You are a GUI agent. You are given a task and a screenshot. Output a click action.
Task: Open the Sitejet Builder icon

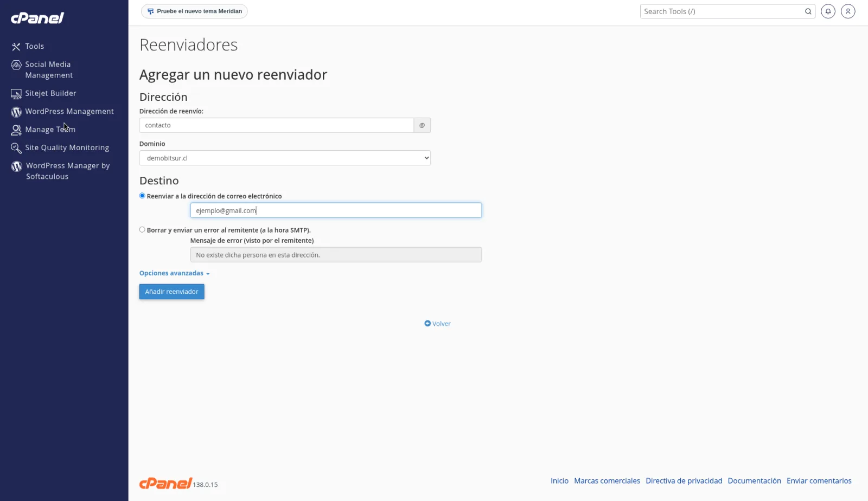point(16,94)
